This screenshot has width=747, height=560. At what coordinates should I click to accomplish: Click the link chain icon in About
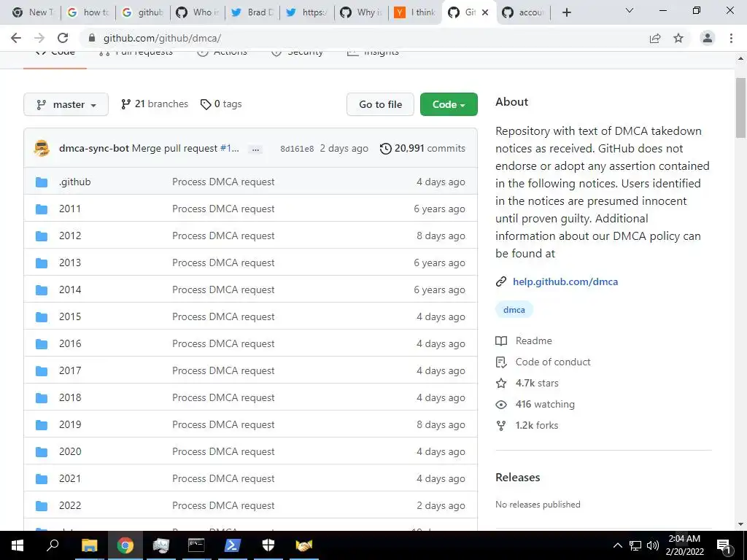(x=500, y=281)
